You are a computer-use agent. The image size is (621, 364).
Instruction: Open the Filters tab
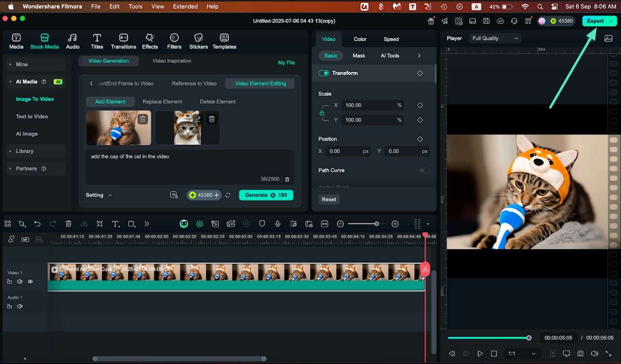click(174, 41)
